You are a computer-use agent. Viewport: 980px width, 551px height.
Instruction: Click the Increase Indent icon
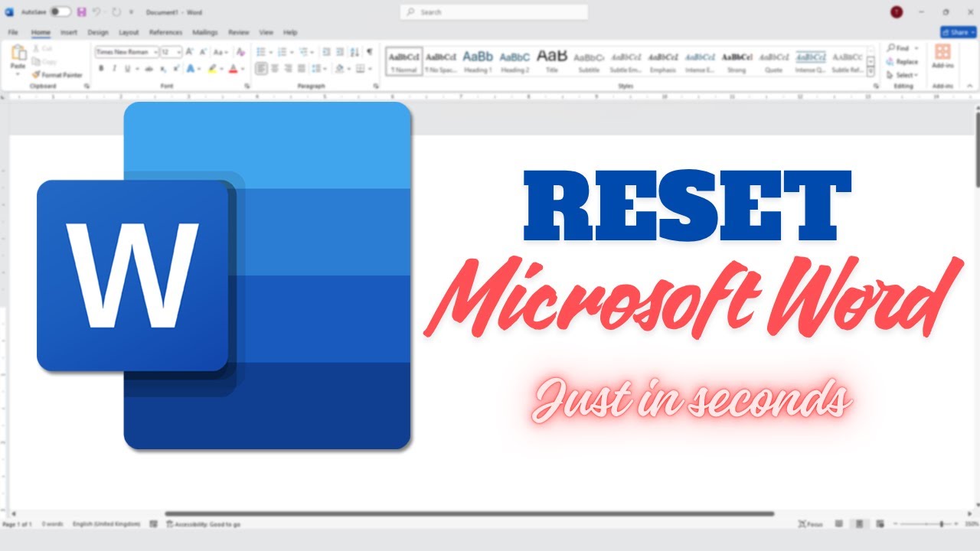point(340,52)
